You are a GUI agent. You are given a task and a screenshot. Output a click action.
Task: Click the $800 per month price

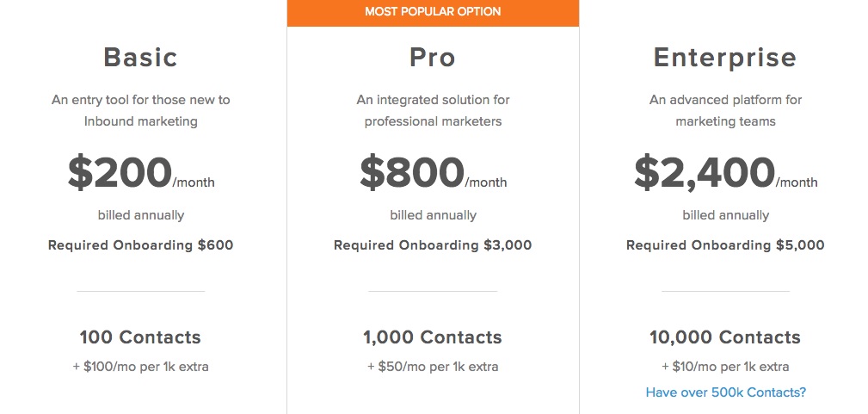pos(433,172)
